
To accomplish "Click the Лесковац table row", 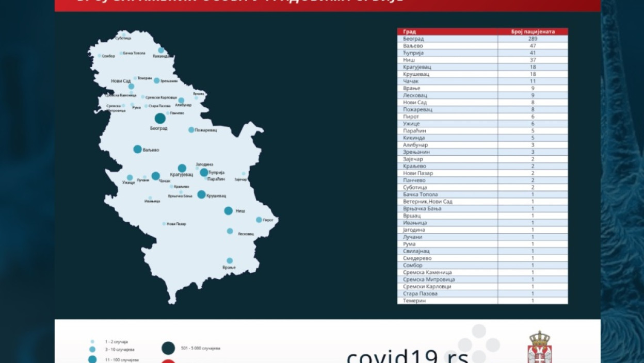I will tap(482, 95).
